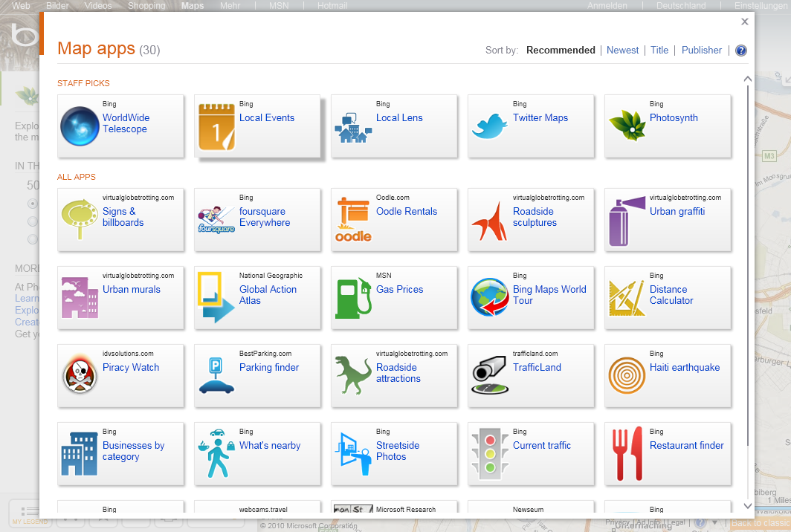Image resolution: width=791 pixels, height=532 pixels.
Task: Sort map apps by Publisher
Action: point(701,51)
